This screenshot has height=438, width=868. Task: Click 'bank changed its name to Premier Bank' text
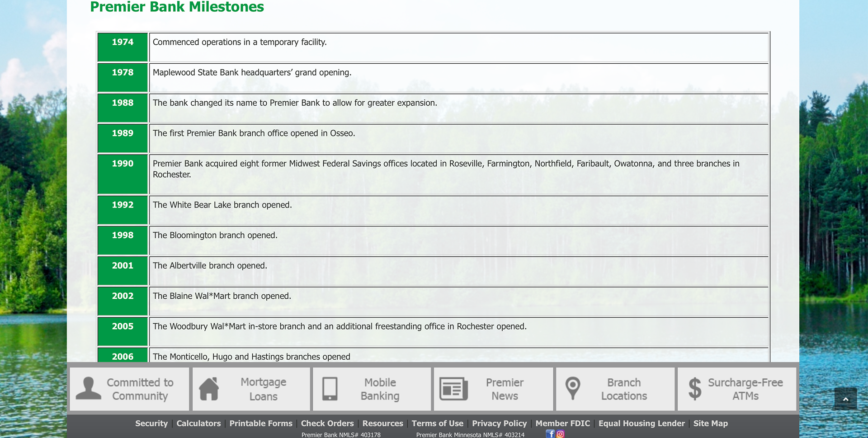(x=295, y=103)
